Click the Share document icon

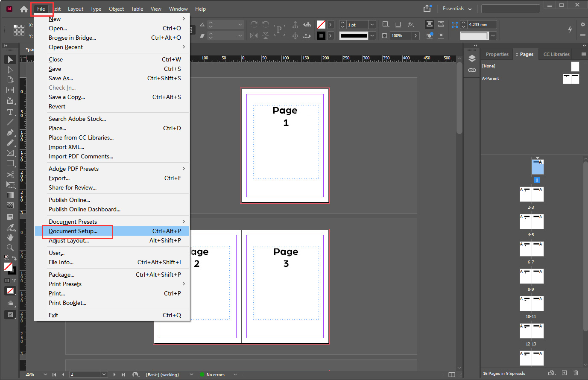click(x=427, y=9)
